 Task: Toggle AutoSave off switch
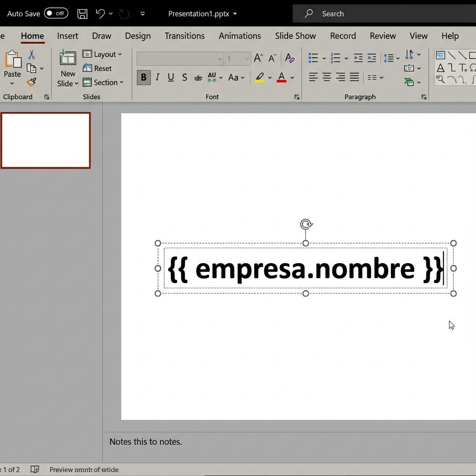pyautogui.click(x=56, y=13)
